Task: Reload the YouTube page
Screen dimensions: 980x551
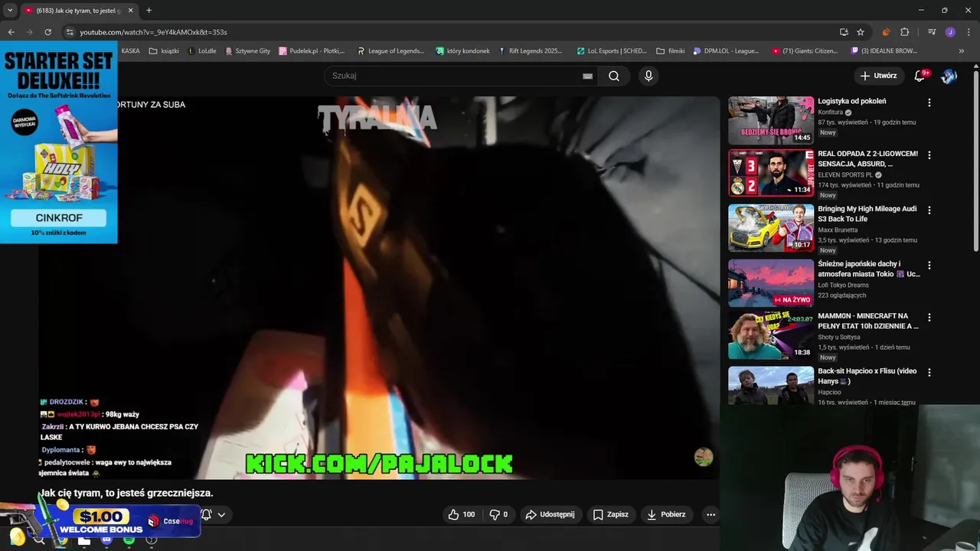Action: [x=47, y=32]
